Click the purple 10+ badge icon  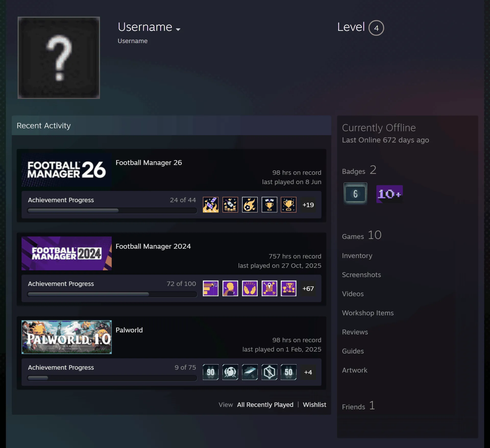(389, 194)
